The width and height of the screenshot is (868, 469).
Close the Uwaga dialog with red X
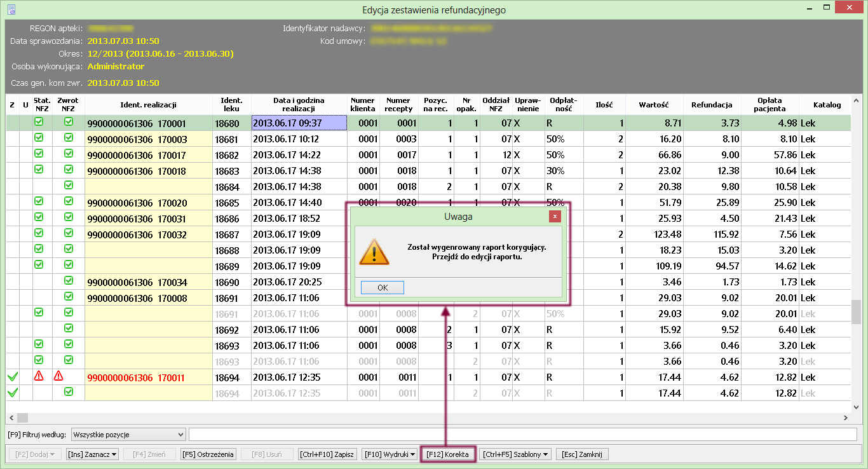pos(555,217)
